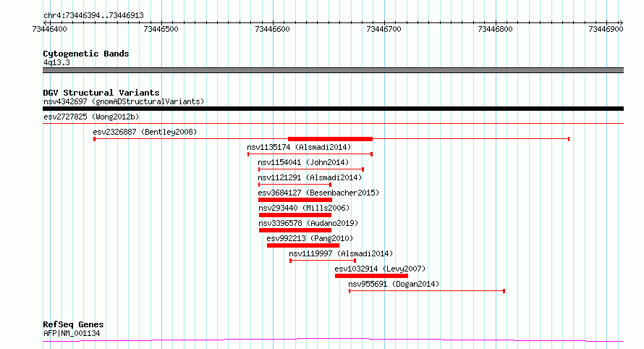The image size is (644, 349).
Task: Click the thin red esv2727825 variant line
Action: click(x=333, y=123)
